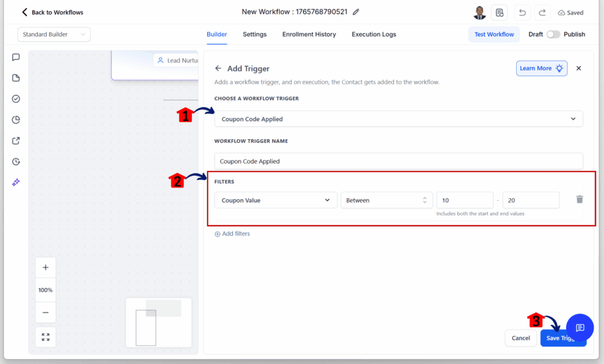Open the chat messages panel in sidebar
The image size is (604, 364).
16,57
